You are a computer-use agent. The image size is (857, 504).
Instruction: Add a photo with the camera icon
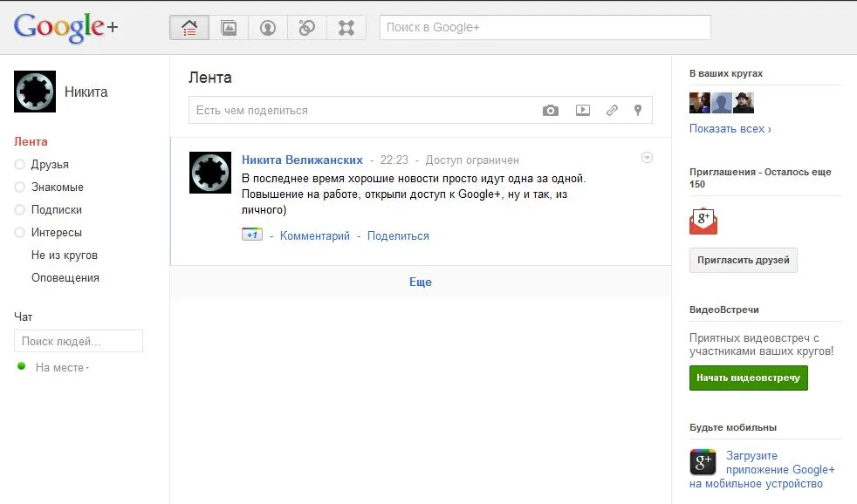pyautogui.click(x=551, y=110)
